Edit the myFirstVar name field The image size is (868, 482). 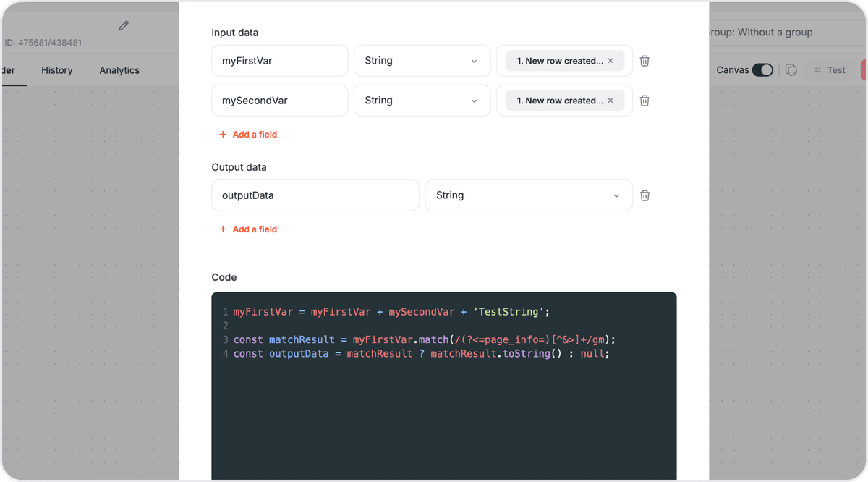[x=280, y=61]
